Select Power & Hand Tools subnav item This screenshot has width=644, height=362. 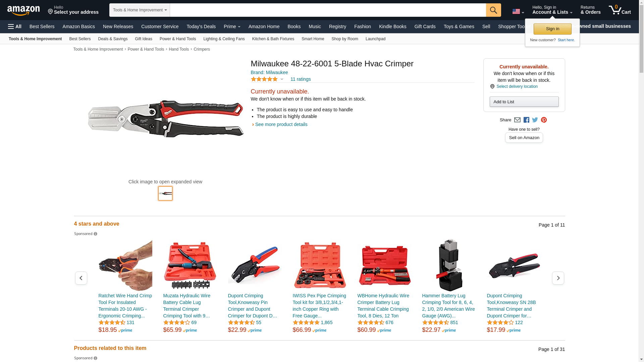(x=178, y=39)
